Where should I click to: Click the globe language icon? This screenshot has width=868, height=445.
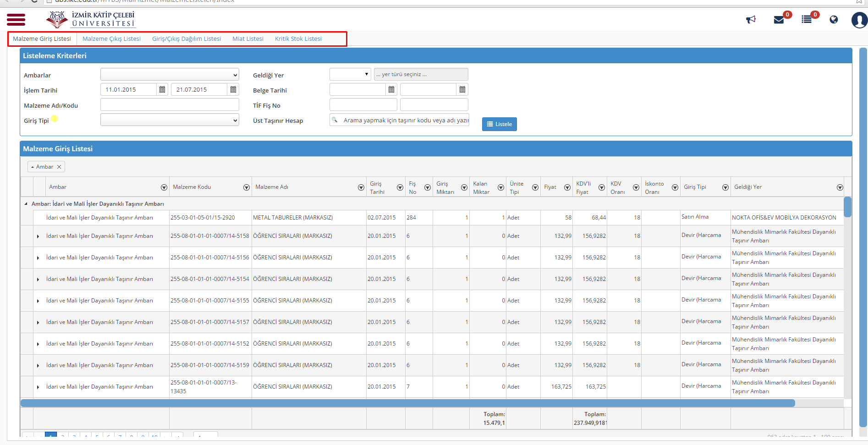(x=834, y=20)
